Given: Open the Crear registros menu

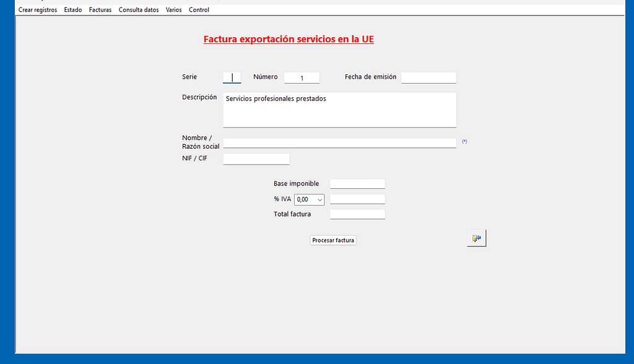Looking at the screenshot, I should [38, 10].
